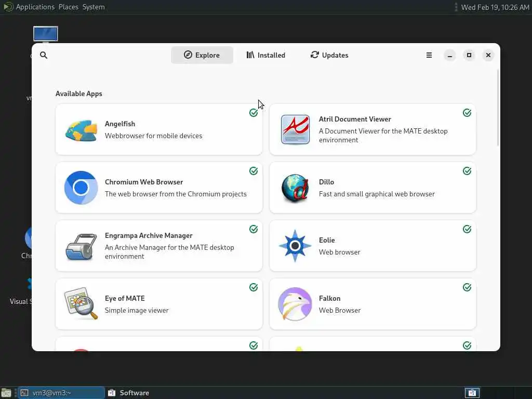The width and height of the screenshot is (532, 399).
Task: Open the search magnifier in Software
Action: coord(44,55)
